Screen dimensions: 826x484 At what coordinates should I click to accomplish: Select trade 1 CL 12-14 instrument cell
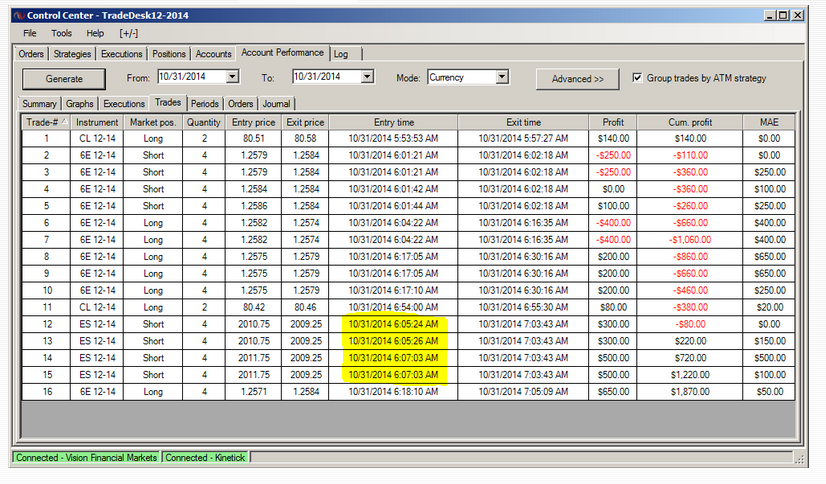pyautogui.click(x=97, y=139)
